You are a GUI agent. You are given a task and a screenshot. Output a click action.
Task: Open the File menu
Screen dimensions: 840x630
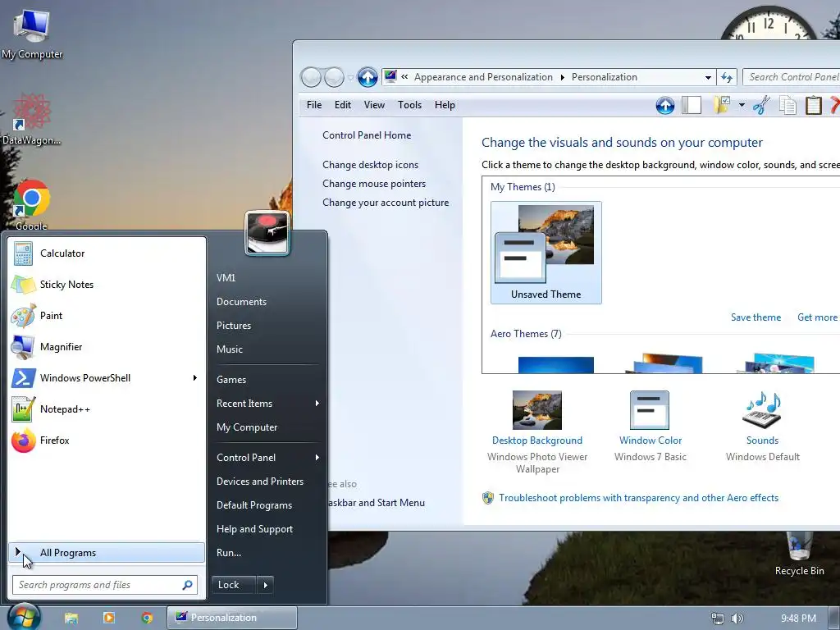pyautogui.click(x=314, y=105)
